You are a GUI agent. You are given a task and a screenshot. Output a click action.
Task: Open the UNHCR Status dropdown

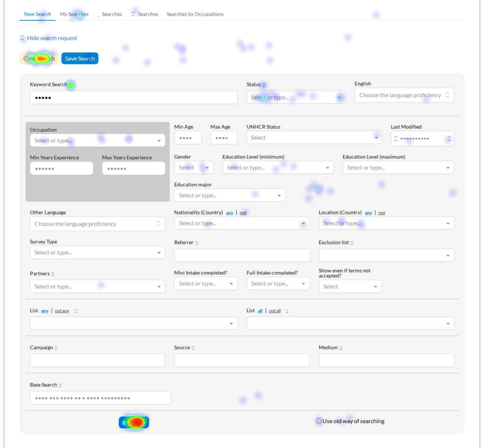tap(375, 137)
